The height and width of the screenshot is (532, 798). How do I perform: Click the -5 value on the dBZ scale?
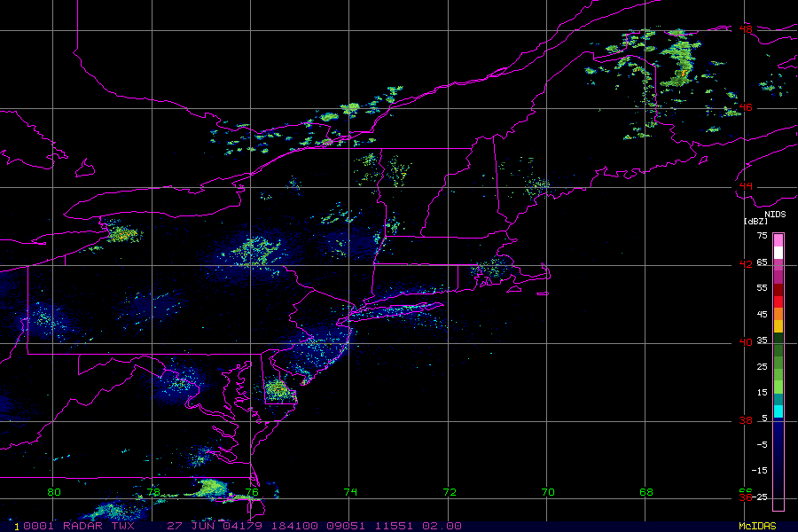tap(762, 445)
